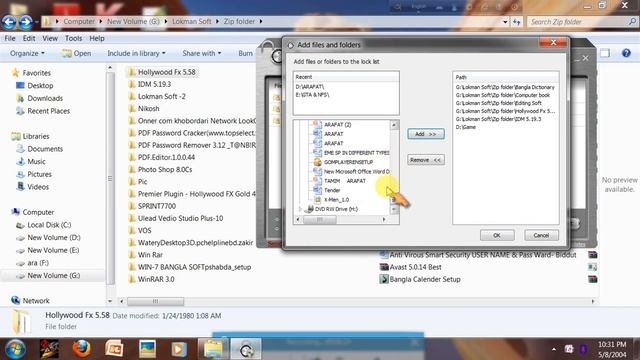Open Documents library
The image size is (640, 360).
[x=45, y=149]
